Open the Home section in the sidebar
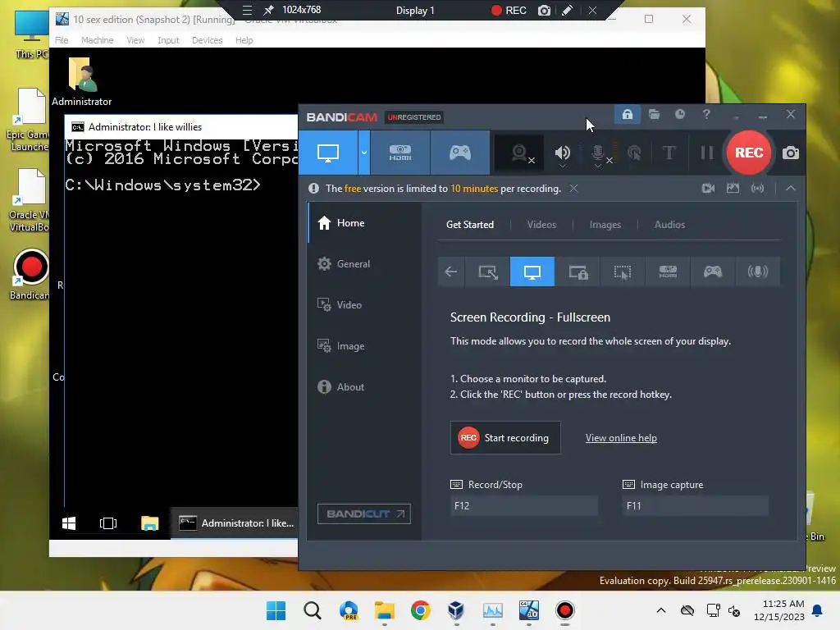 [364, 223]
